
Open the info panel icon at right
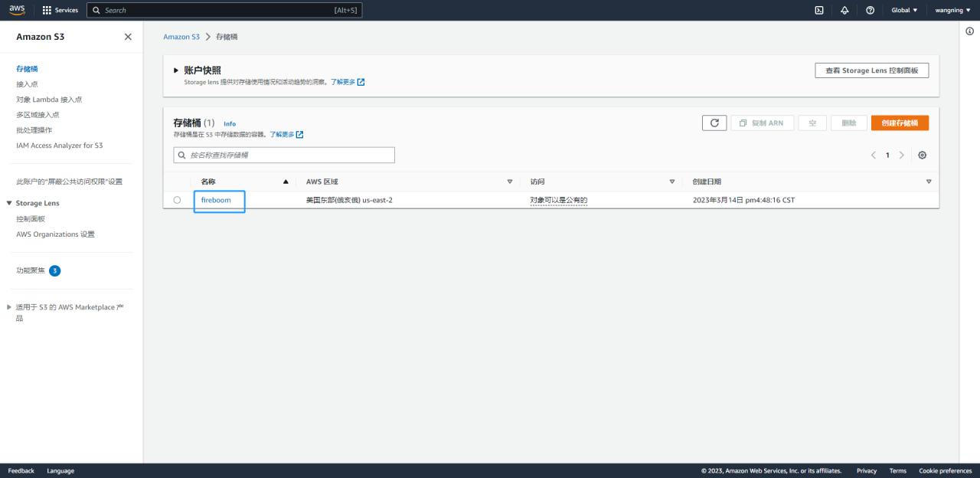(969, 31)
